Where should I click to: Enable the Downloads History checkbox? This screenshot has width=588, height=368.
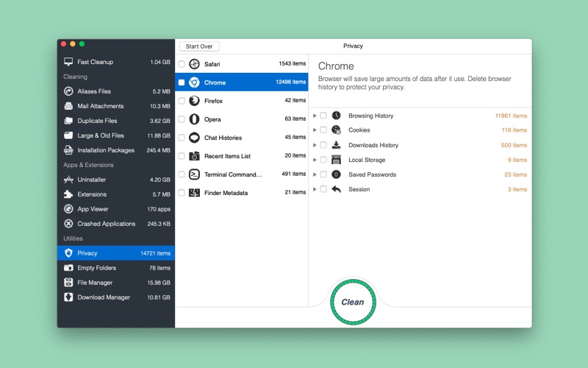[x=323, y=145]
